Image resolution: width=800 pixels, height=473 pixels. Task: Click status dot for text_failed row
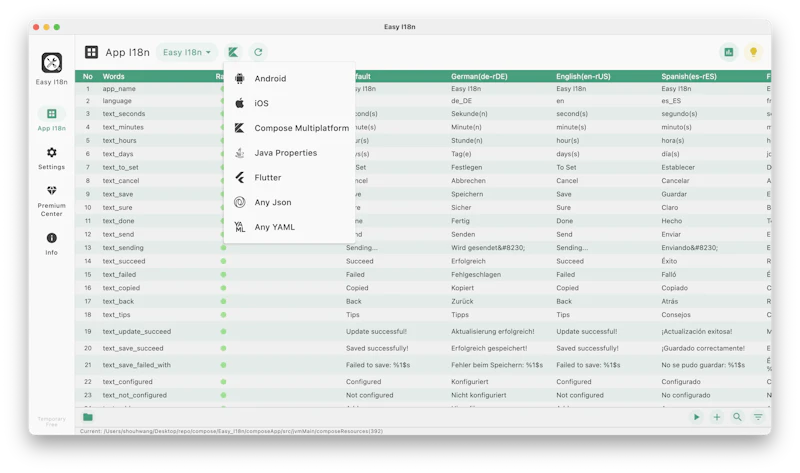click(223, 275)
